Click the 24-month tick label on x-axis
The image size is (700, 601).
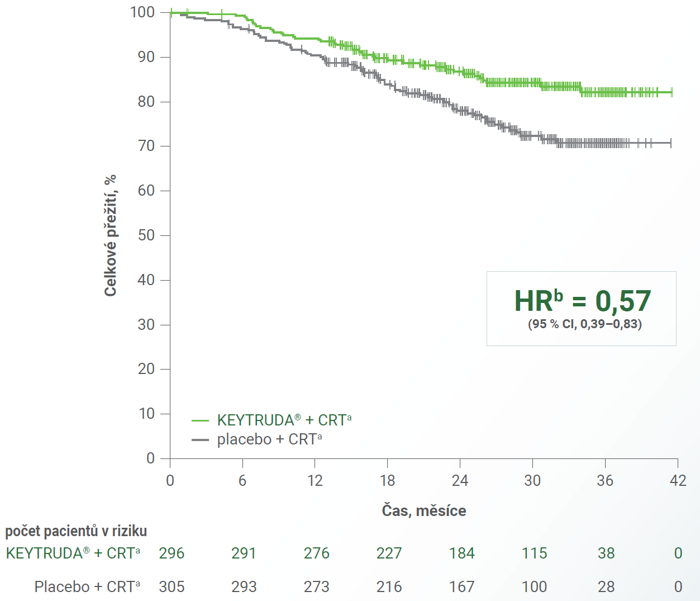point(460,481)
